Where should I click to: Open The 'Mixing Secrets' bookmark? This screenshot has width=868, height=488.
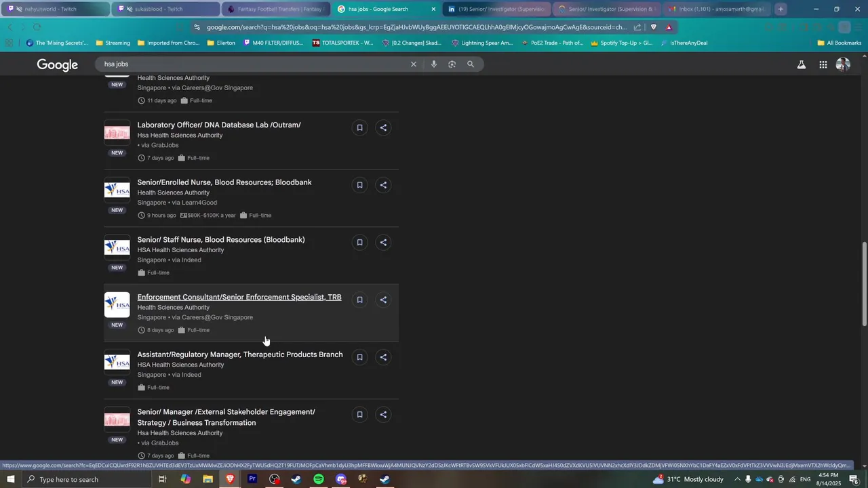(x=57, y=43)
